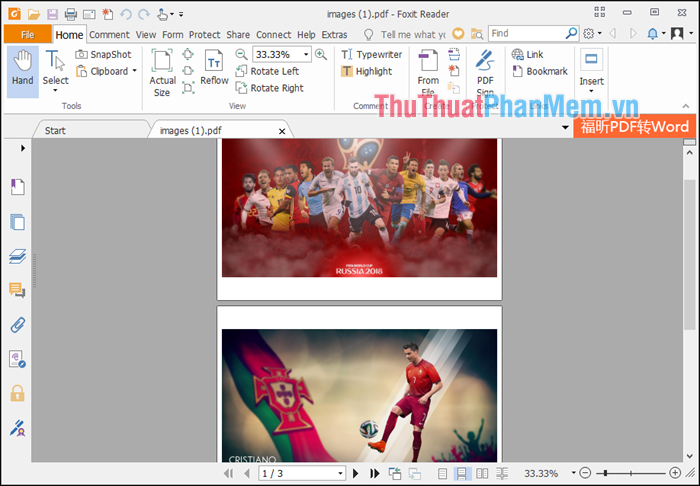Click the Reflow view icon
Viewport: 700px width, 486px height.
214,67
